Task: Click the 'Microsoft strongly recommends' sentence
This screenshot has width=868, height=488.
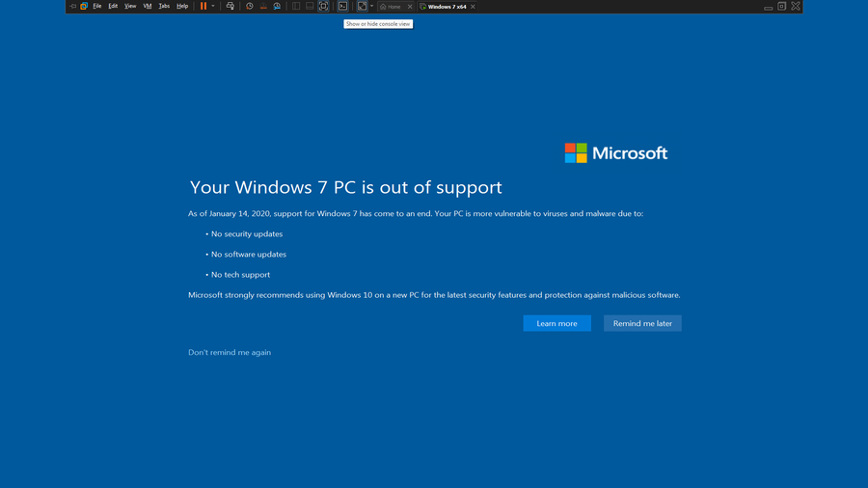Action: pyautogui.click(x=434, y=295)
